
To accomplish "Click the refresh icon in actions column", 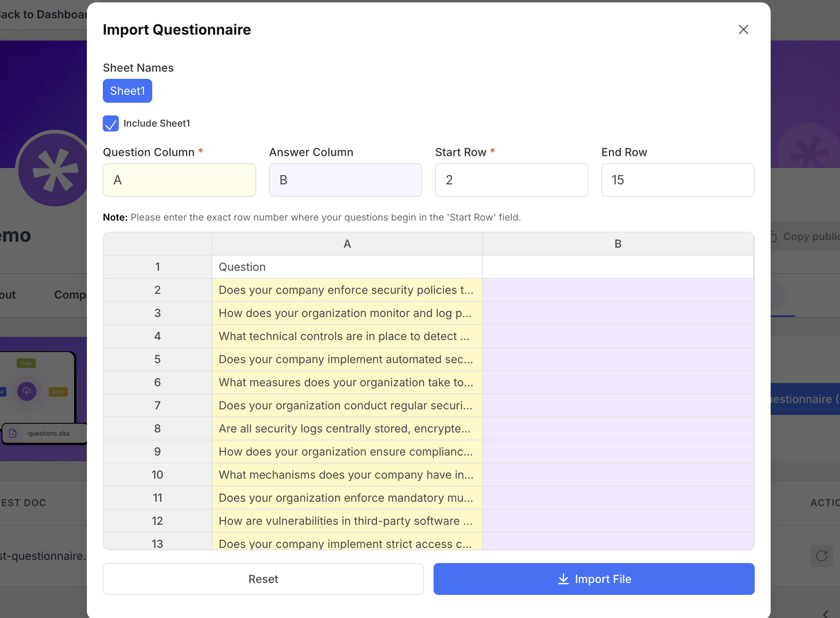I will (821, 556).
